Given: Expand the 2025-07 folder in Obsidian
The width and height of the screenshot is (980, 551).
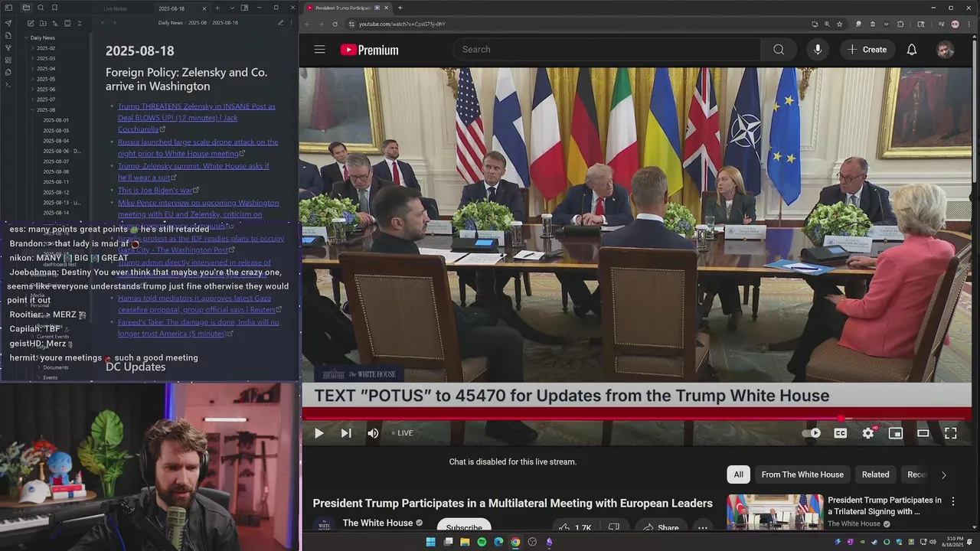Looking at the screenshot, I should (x=45, y=99).
